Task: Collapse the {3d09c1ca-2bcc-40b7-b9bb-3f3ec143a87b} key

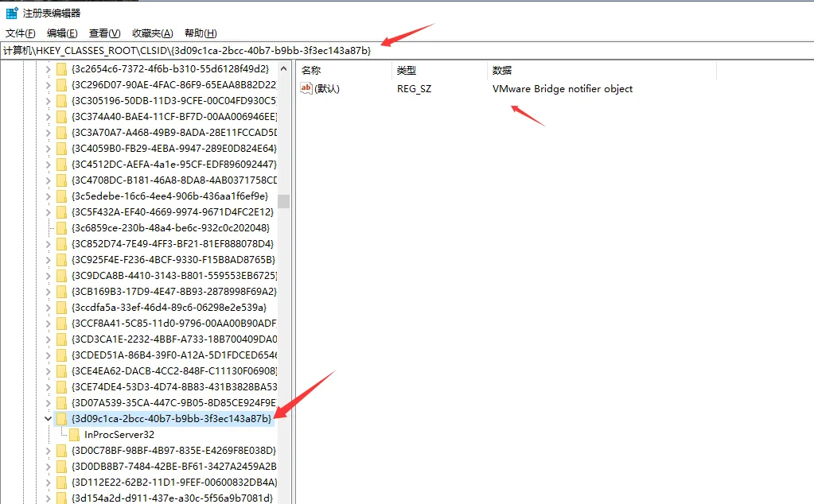Action: pyautogui.click(x=48, y=418)
